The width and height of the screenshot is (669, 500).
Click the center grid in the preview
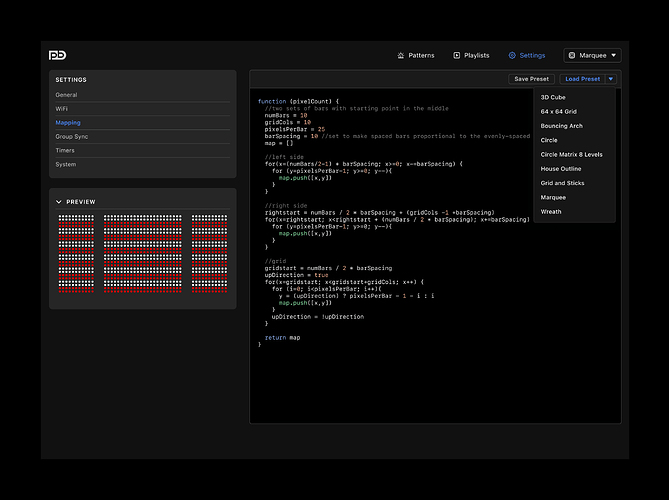143,253
